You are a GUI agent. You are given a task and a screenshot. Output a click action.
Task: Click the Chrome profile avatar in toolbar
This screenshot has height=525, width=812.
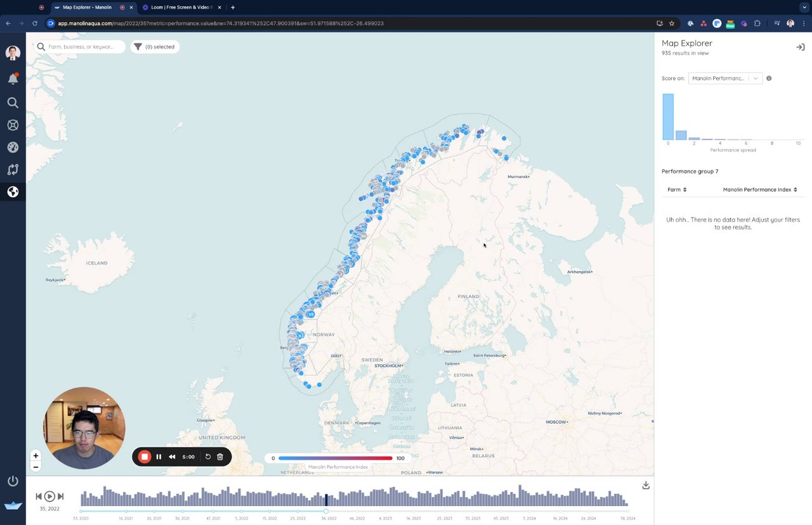[790, 23]
